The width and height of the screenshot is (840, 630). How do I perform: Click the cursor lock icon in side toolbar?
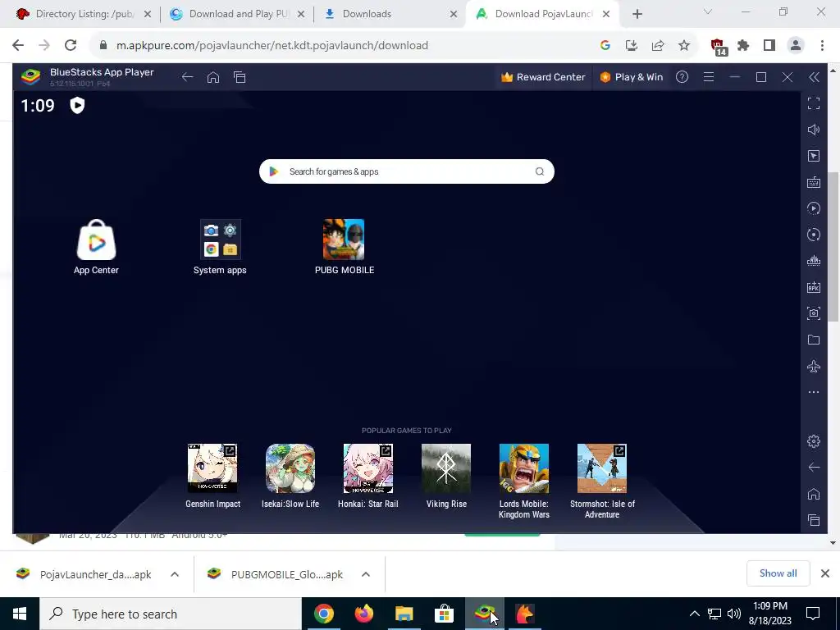tap(814, 156)
